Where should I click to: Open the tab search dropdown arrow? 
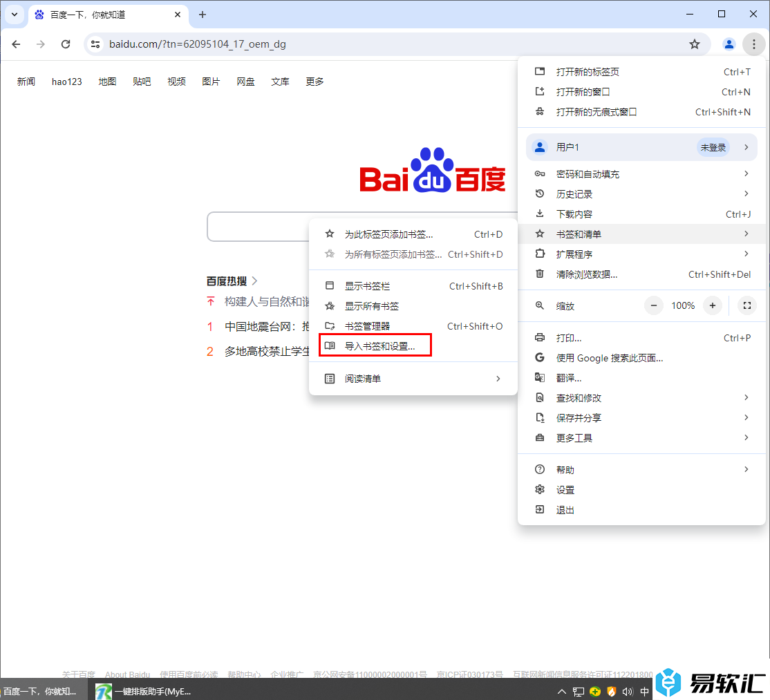click(14, 15)
